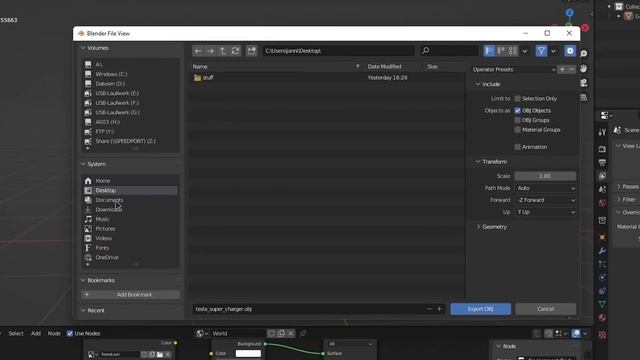The image size is (640, 360).
Task: Open Operator Presets dropdown
Action: [x=514, y=69]
